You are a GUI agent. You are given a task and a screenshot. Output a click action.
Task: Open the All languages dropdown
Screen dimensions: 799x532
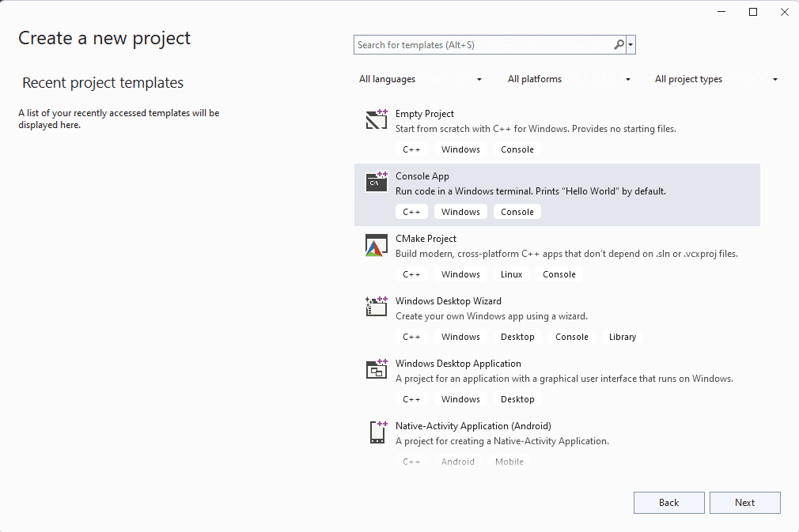tap(420, 79)
